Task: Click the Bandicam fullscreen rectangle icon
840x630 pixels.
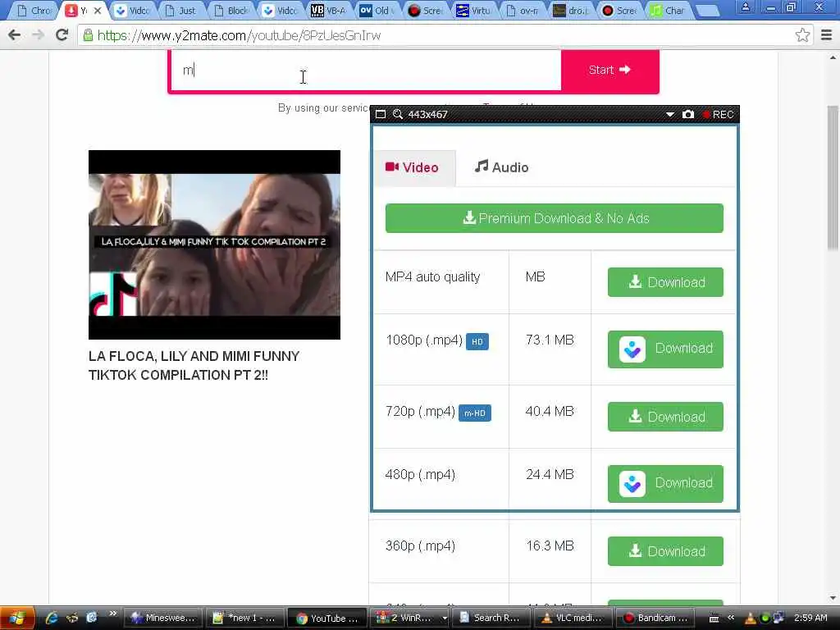Action: click(381, 114)
